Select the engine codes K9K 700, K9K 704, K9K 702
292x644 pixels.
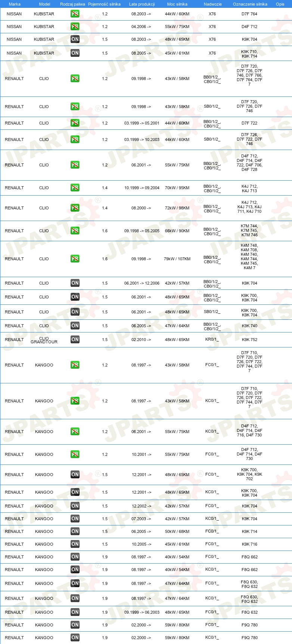point(249,474)
